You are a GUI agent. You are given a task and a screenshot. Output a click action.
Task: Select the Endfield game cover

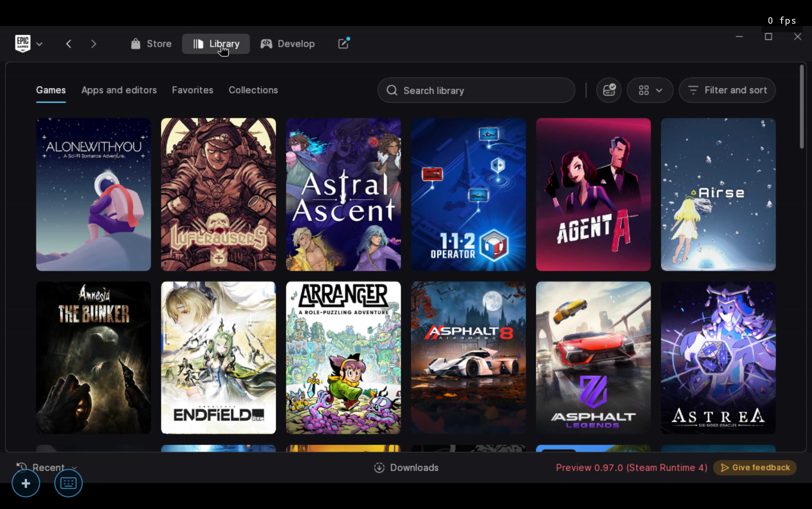(x=218, y=358)
